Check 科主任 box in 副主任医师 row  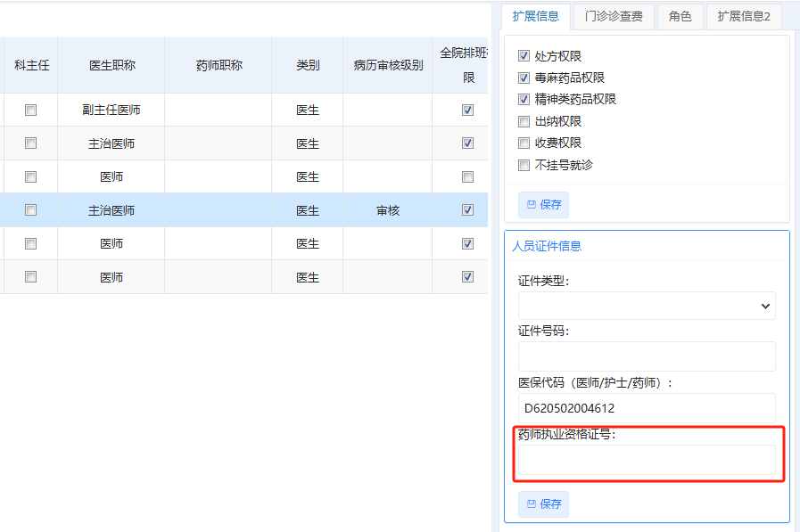pos(30,110)
